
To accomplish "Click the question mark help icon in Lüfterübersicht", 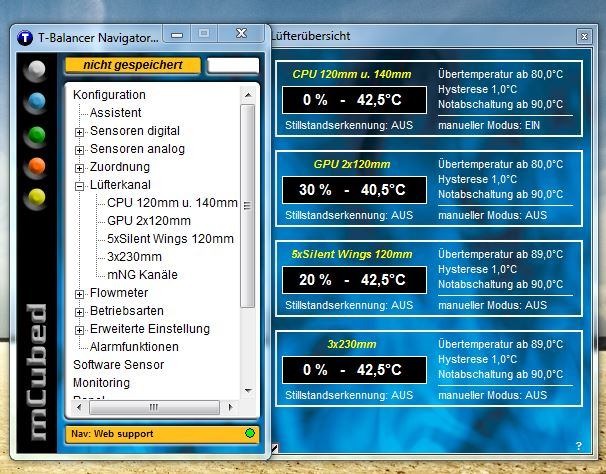I will [x=579, y=446].
